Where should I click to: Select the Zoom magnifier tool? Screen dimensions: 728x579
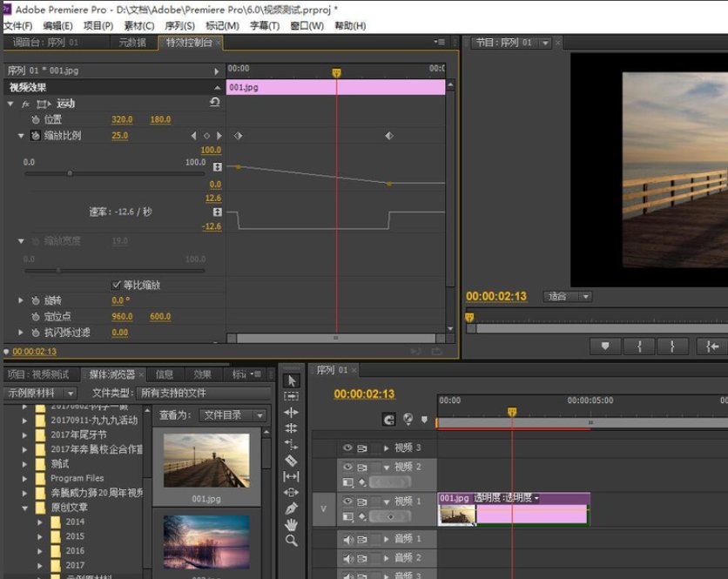point(292,541)
